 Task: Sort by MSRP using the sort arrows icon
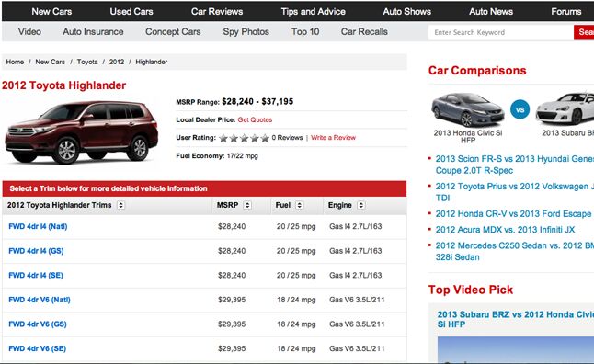pos(247,205)
